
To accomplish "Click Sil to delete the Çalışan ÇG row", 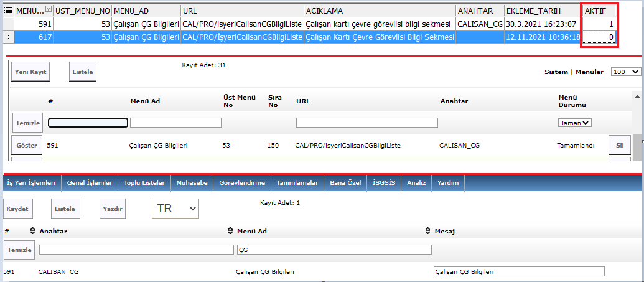I will point(618,145).
